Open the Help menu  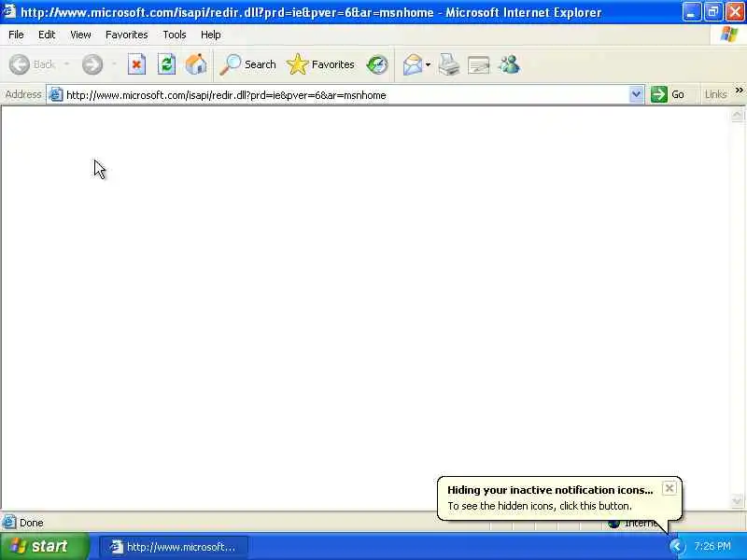point(210,35)
